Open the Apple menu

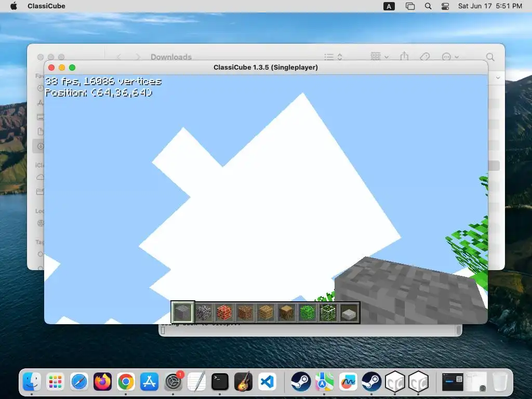pos(14,6)
